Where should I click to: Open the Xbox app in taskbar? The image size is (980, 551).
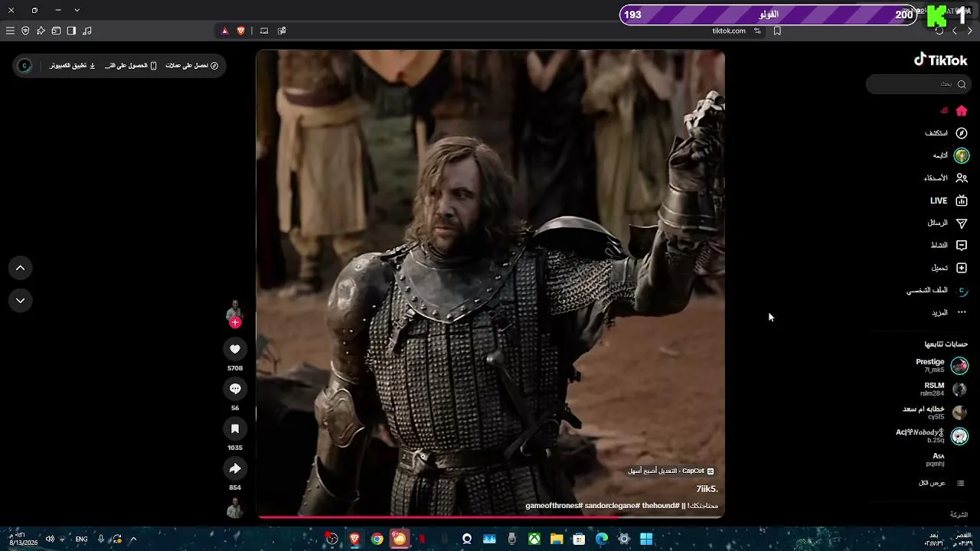tap(534, 539)
